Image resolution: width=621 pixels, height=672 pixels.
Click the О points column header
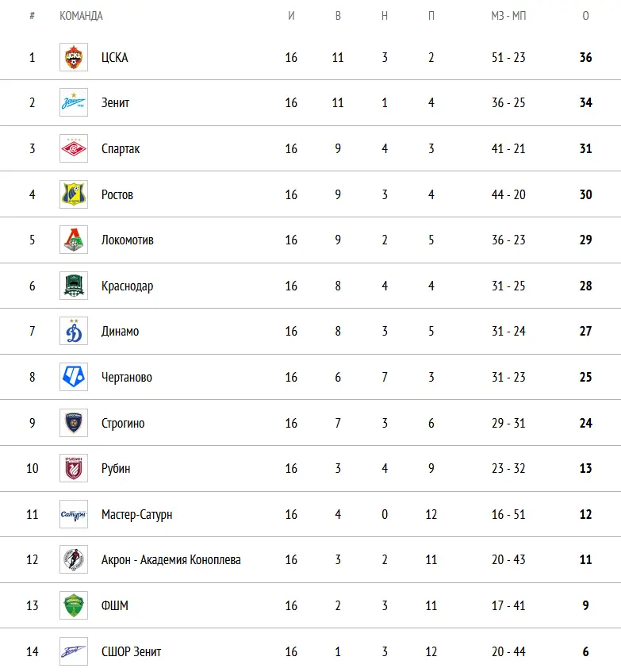tap(585, 16)
